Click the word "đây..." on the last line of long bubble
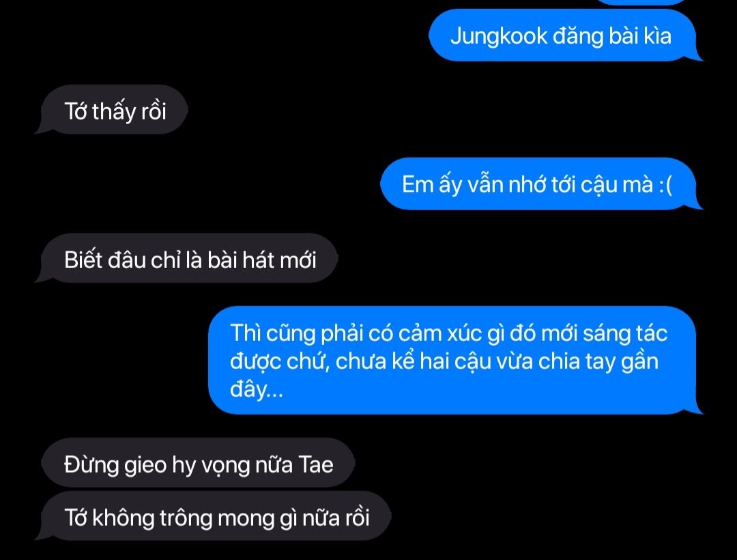Image resolution: width=737 pixels, height=560 pixels. click(257, 389)
